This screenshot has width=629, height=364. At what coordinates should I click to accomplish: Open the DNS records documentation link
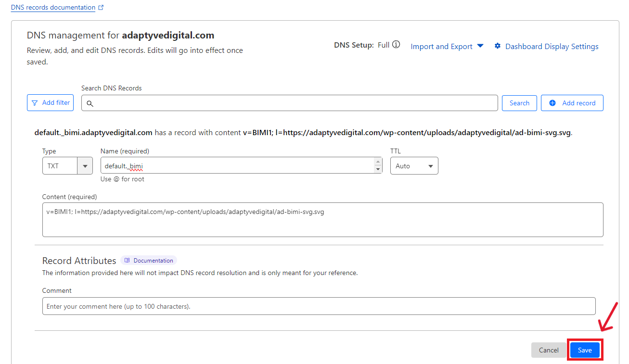point(53,8)
